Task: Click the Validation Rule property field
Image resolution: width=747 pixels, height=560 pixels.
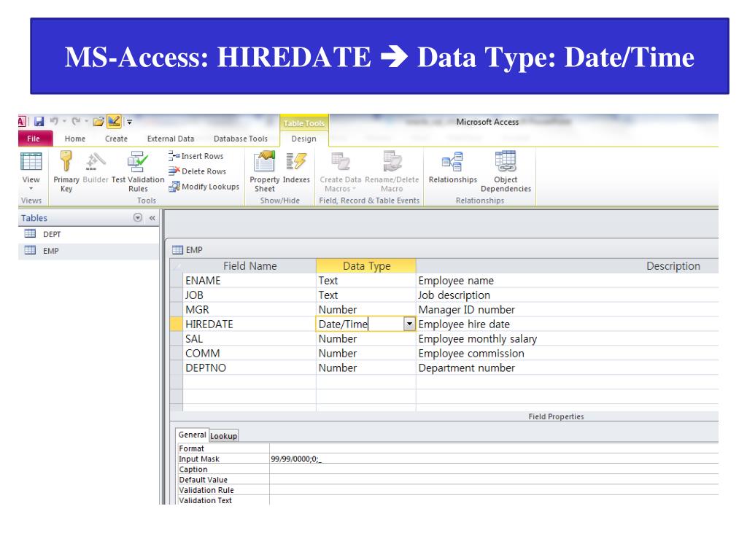Action: [x=494, y=490]
